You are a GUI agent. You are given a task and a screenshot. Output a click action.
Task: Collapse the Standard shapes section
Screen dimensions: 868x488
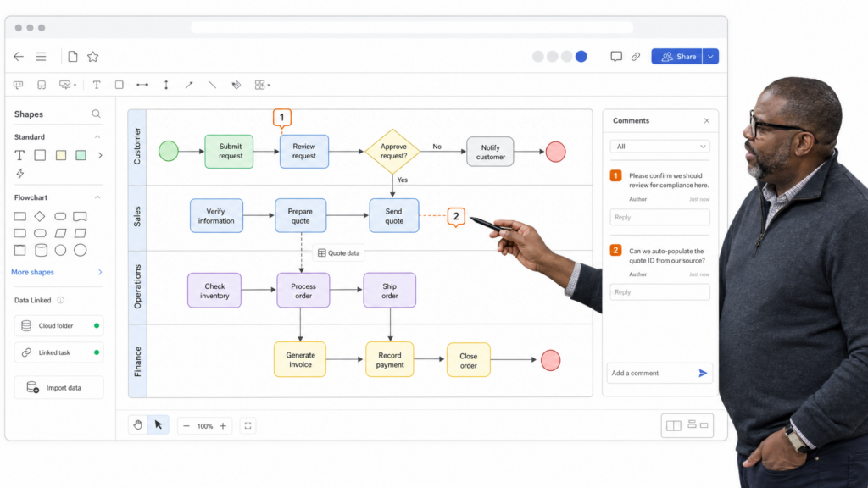pyautogui.click(x=97, y=136)
